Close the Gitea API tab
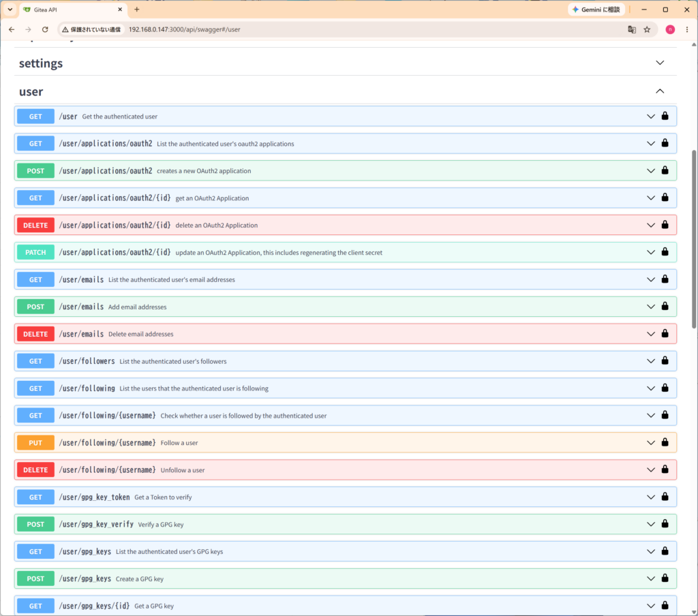Image resolution: width=698 pixels, height=616 pixels. 120,10
